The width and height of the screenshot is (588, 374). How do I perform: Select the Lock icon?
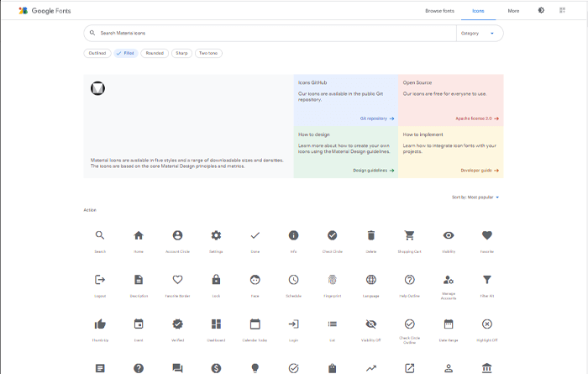216,280
